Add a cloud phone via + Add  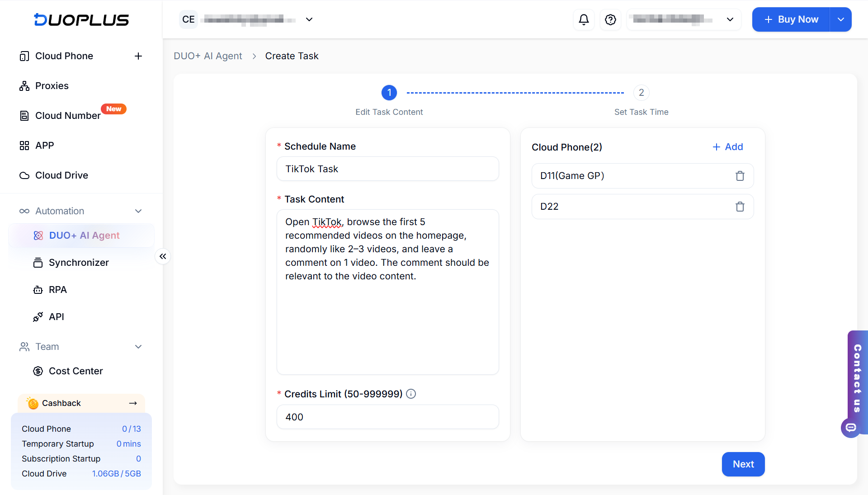click(728, 147)
